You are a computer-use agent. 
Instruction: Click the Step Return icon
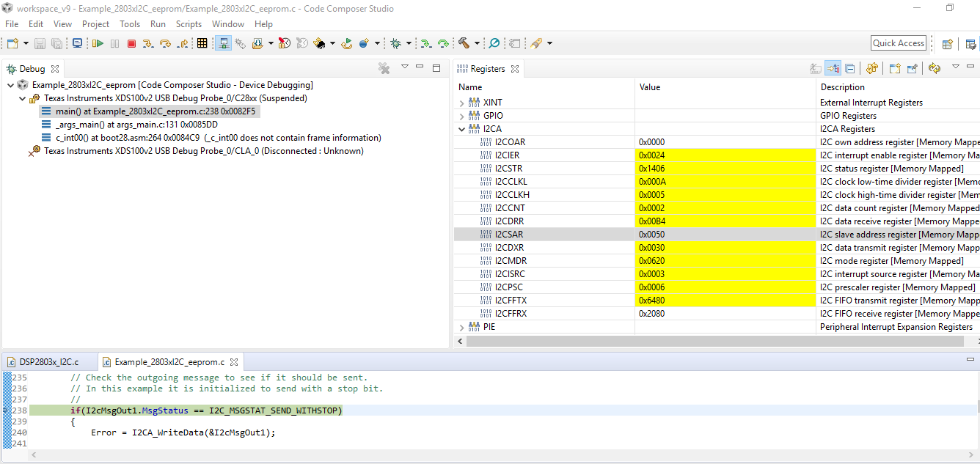pos(182,44)
